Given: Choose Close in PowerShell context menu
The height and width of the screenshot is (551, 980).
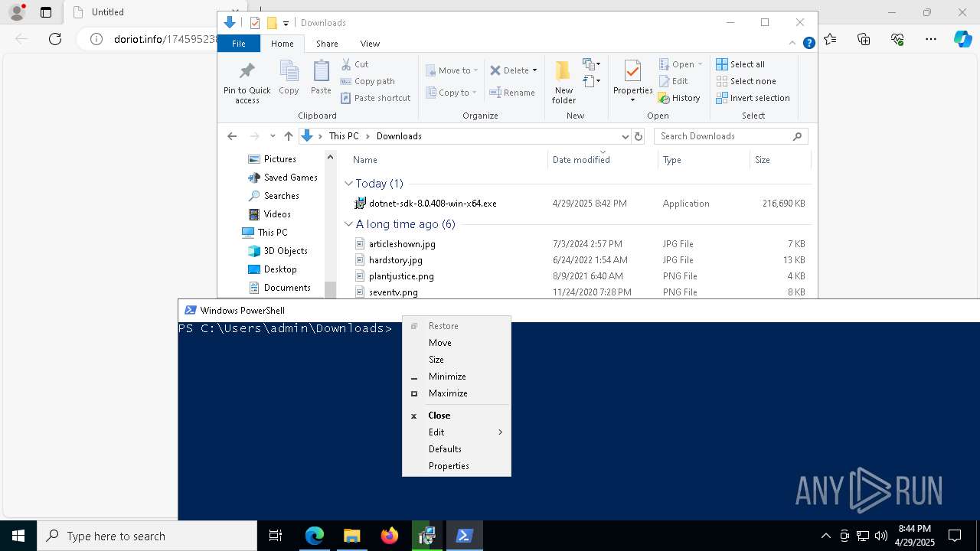Looking at the screenshot, I should [456, 416].
